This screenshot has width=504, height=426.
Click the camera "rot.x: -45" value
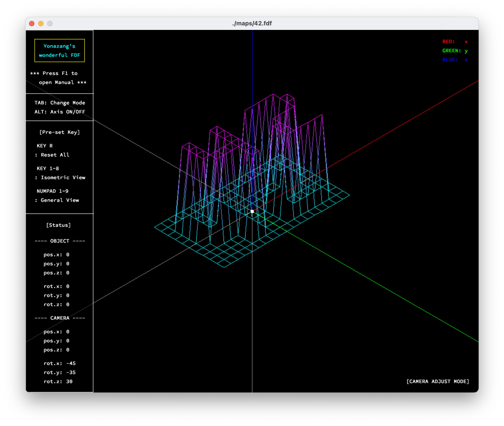[x=59, y=363]
